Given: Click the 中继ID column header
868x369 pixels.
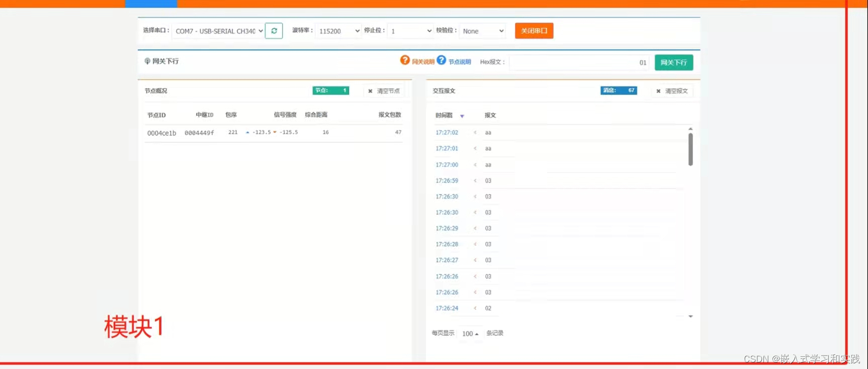Looking at the screenshot, I should pyautogui.click(x=205, y=115).
